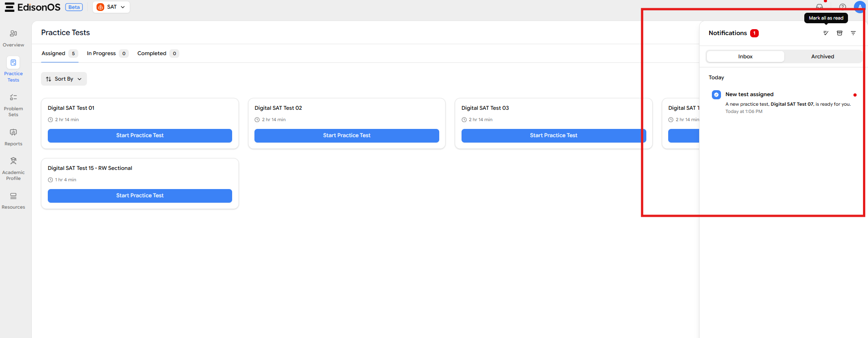The height and width of the screenshot is (338, 868).
Task: Start Practice Test for Digital SAT Test 01
Action: point(140,135)
